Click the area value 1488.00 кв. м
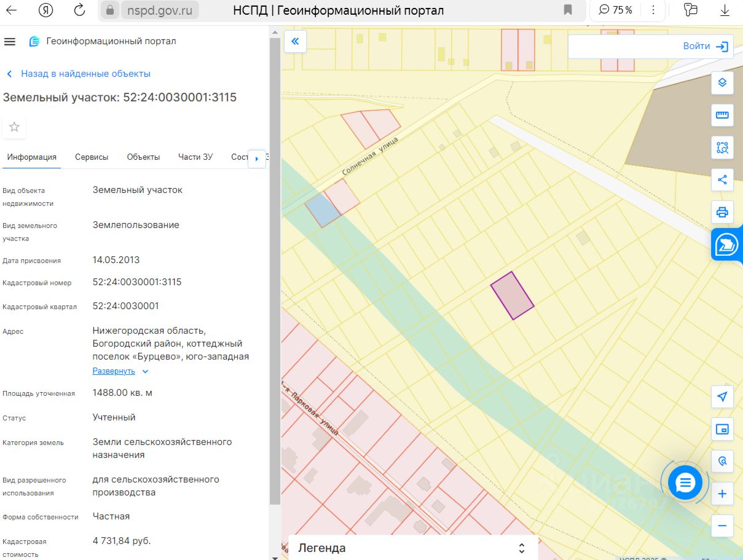This screenshot has height=560, width=743. [122, 392]
